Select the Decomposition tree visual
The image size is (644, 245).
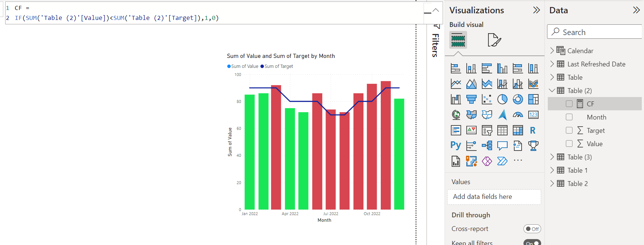pyautogui.click(x=487, y=146)
